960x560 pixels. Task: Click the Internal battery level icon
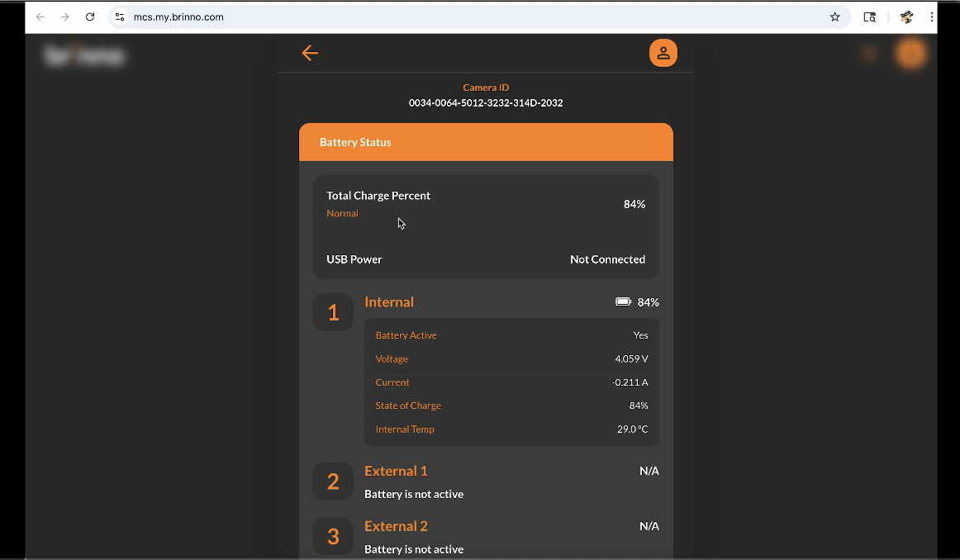pyautogui.click(x=623, y=302)
